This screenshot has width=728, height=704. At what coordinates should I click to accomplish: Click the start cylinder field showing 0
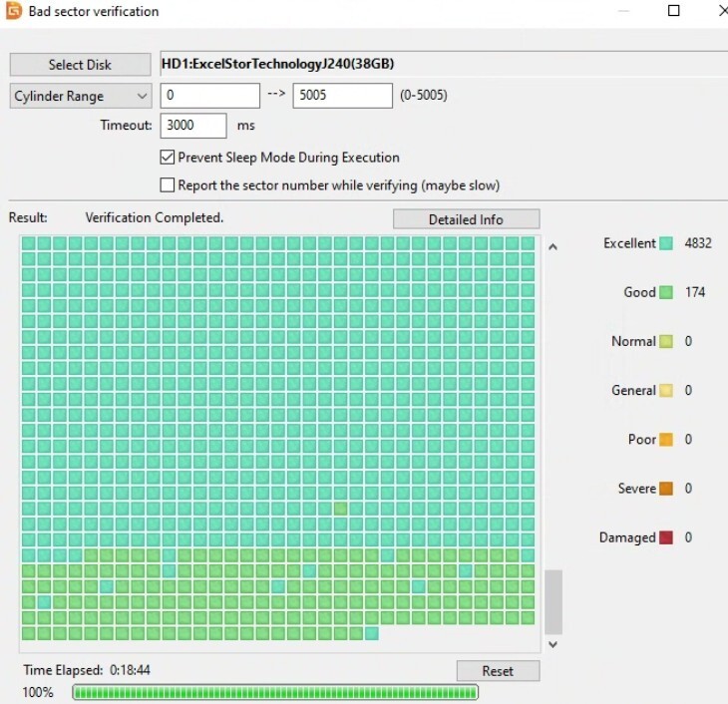(209, 95)
